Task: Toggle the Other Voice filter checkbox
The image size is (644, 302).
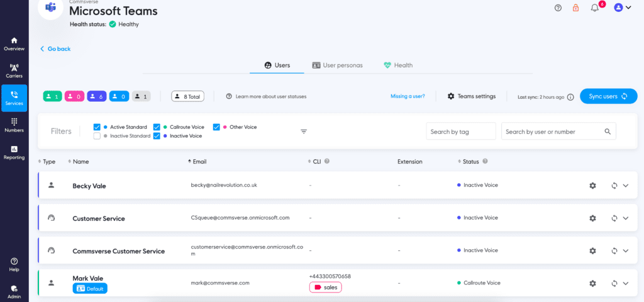Action: 216,127
